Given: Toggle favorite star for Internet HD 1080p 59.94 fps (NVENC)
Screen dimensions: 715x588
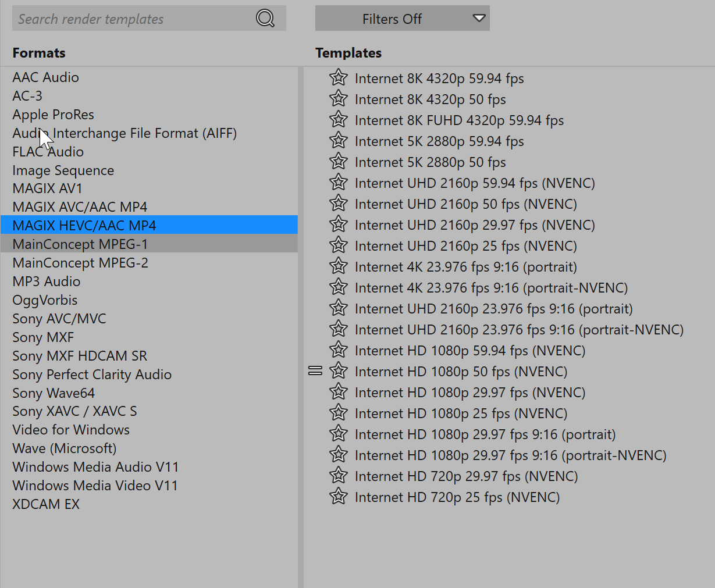Looking at the screenshot, I should click(338, 350).
